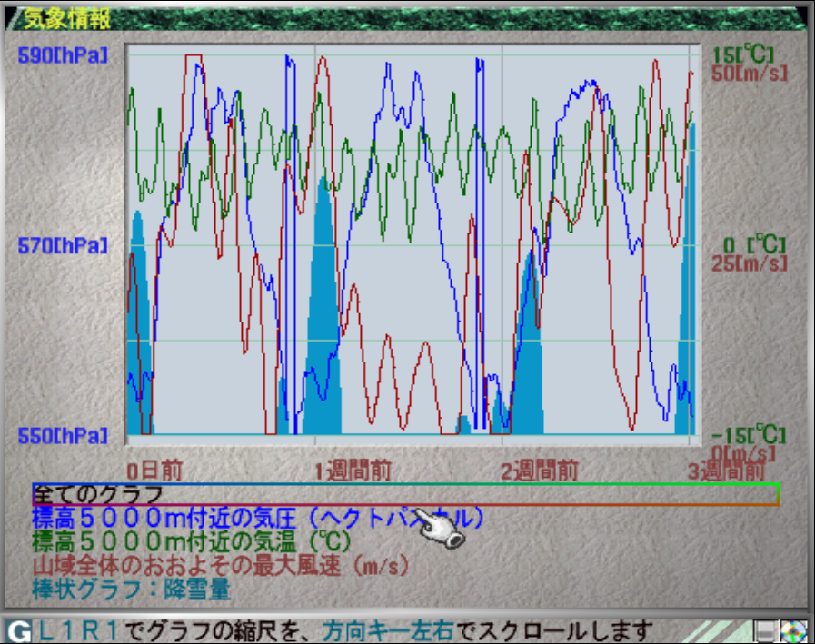815x644 pixels.
Task: Select 棒状グラフ：降雪量 option
Action: (132, 590)
